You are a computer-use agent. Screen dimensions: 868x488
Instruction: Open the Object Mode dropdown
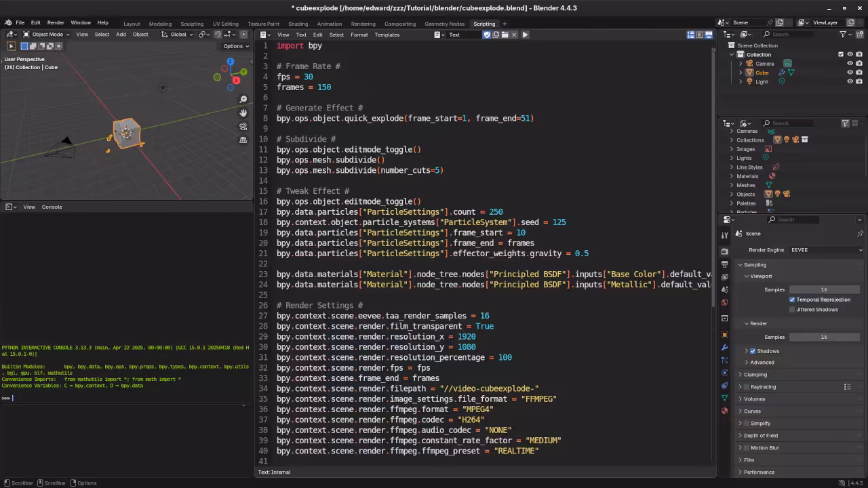45,35
